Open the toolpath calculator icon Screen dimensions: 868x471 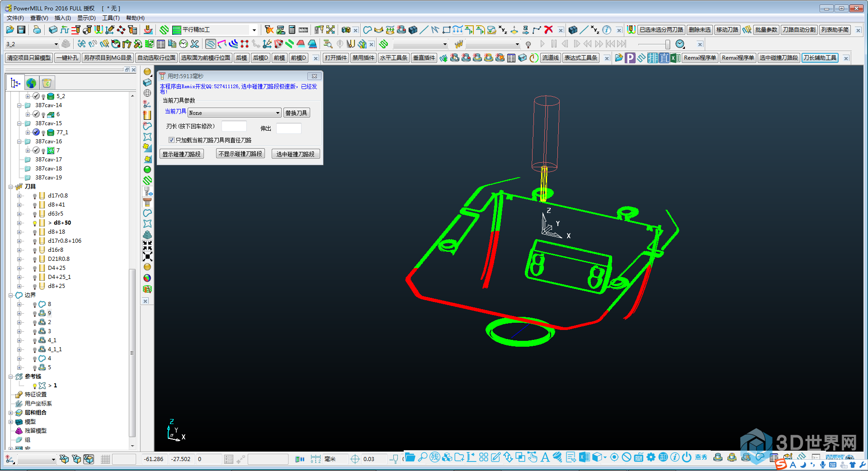point(292,30)
